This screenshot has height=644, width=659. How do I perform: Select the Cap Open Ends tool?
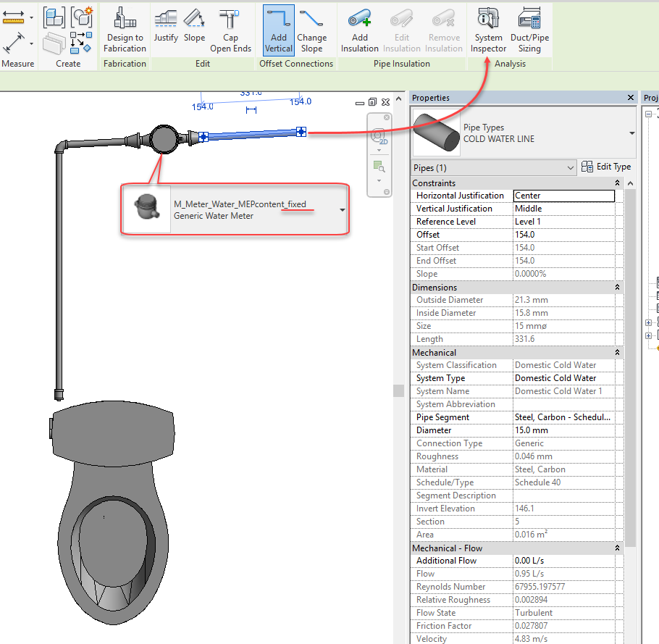coord(230,30)
